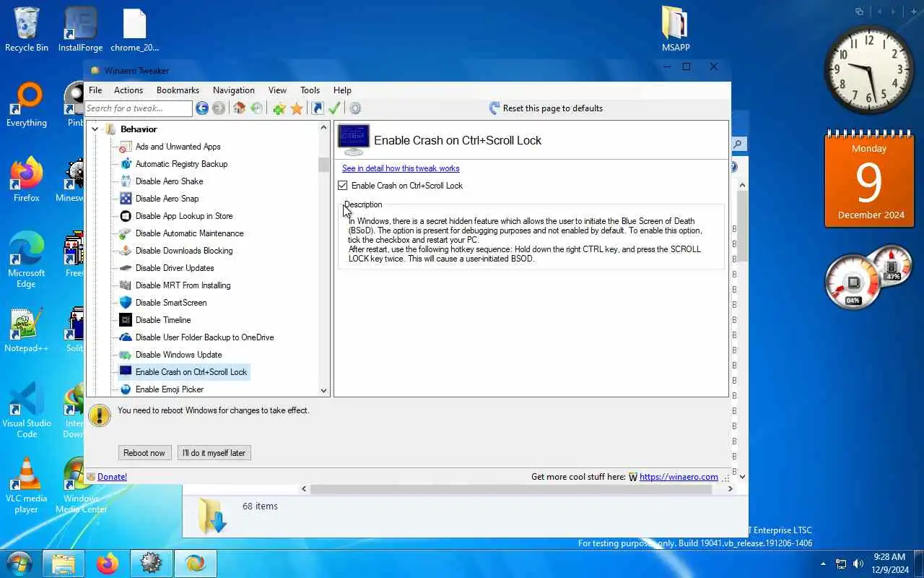The image size is (924, 578).
Task: Click the Windows Start orb
Action: 19,564
